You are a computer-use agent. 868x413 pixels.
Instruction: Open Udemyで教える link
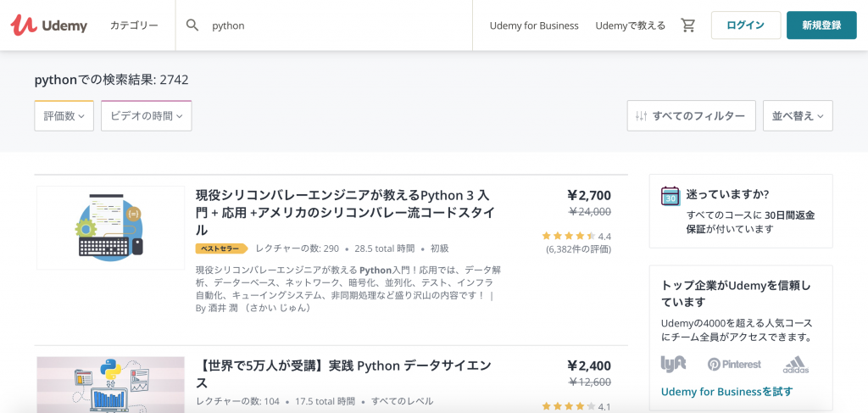(x=631, y=25)
